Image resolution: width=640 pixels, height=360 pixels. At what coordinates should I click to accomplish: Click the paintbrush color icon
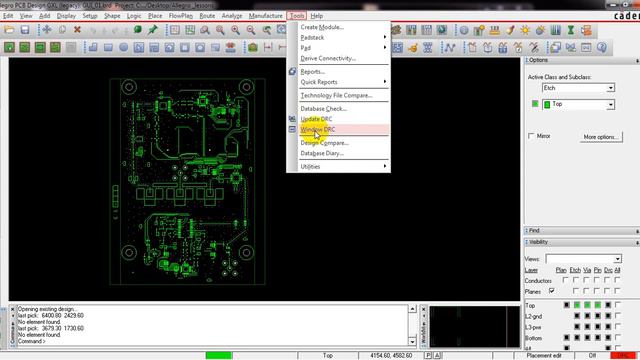[510, 30]
